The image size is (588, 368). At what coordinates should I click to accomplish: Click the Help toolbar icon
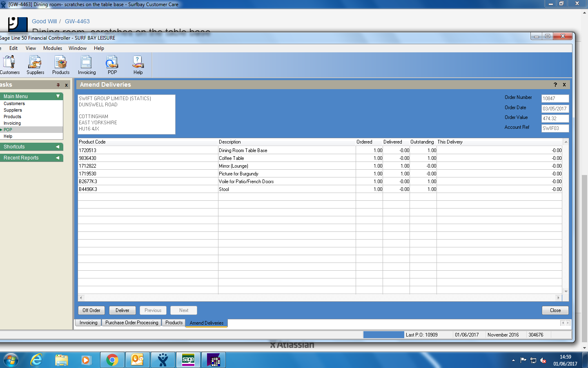point(138,65)
